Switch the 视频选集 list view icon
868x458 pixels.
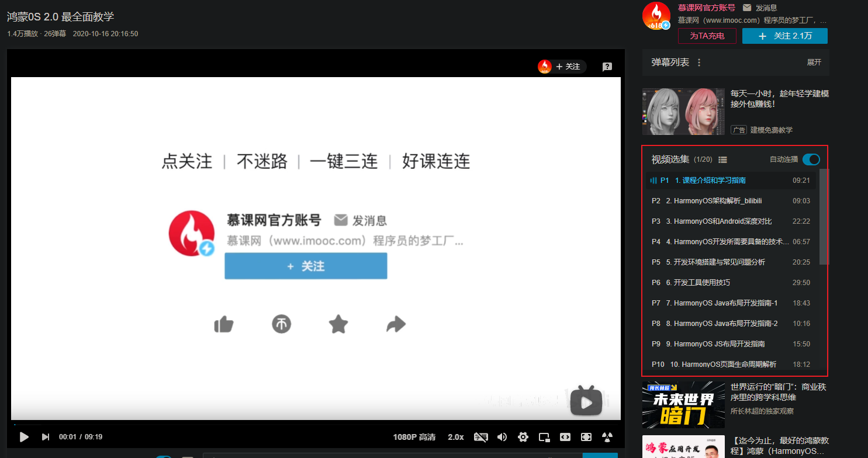[x=722, y=159]
